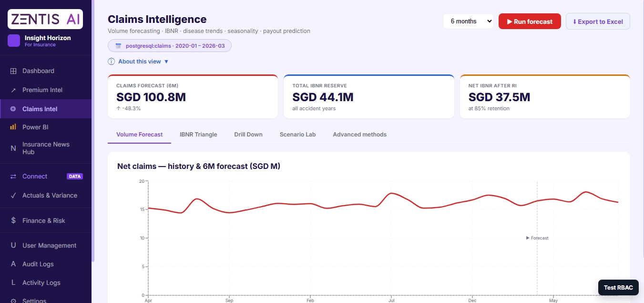
Task: Click the DATA badge next to Connect
Action: [x=75, y=177]
